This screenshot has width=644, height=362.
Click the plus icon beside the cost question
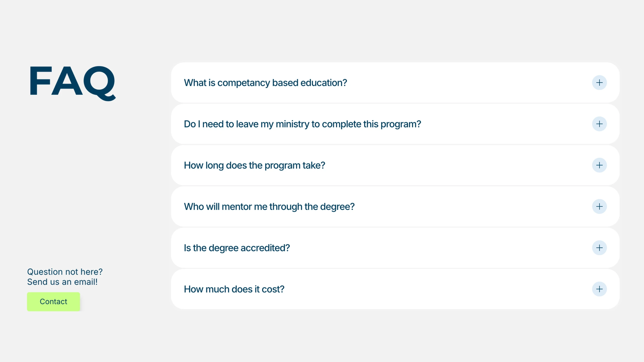pyautogui.click(x=599, y=289)
